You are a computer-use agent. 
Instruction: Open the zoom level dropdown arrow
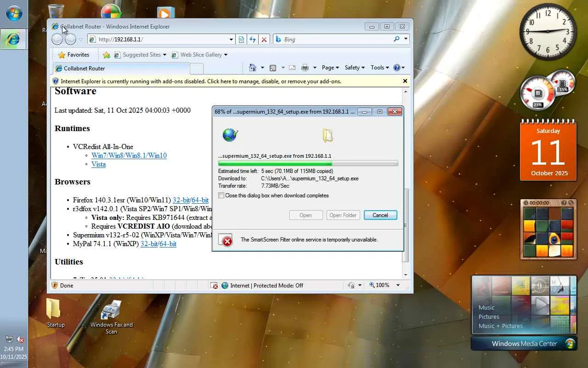(398, 286)
